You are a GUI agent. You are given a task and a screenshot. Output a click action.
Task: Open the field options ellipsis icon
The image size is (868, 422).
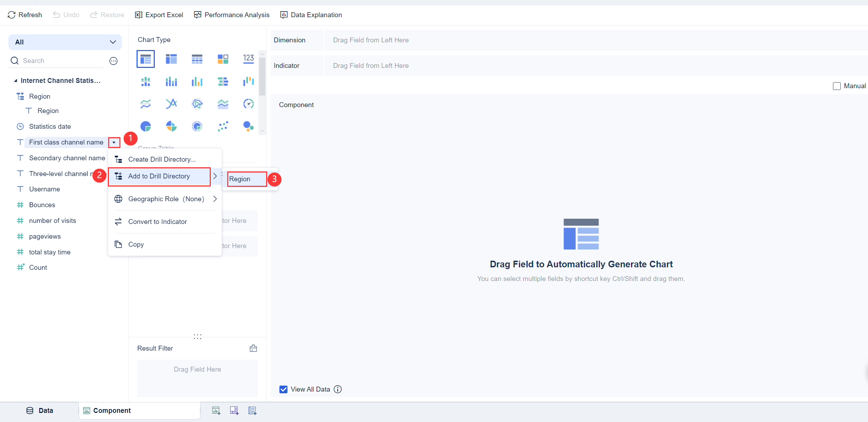coord(113,61)
